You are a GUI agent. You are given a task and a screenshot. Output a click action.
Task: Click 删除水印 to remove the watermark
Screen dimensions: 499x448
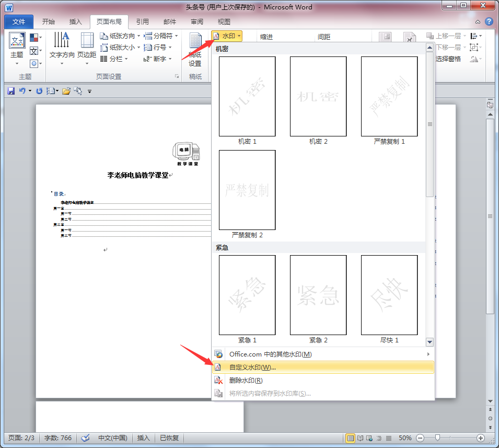pyautogui.click(x=246, y=381)
